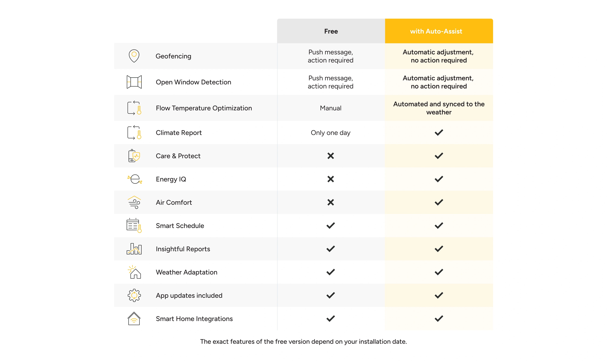Image resolution: width=607 pixels, height=364 pixels.
Task: Click the installation date footnote text
Action: click(x=303, y=341)
